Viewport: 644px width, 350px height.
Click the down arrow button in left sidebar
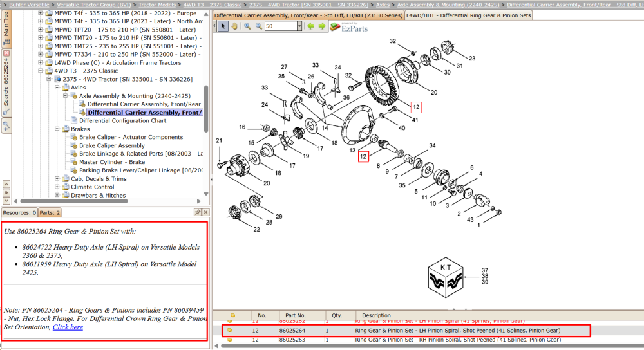click(6, 201)
